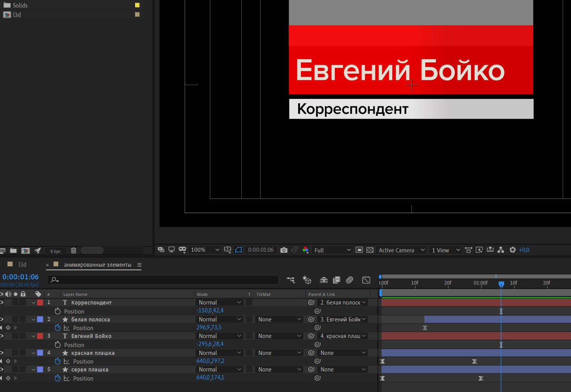Open the show channel color icon
571x392 pixels.
point(306,250)
